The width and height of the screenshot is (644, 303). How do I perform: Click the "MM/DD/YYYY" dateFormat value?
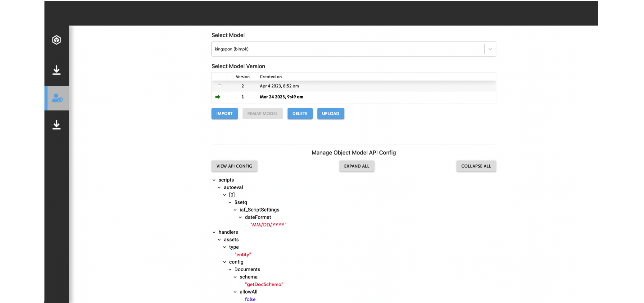click(268, 225)
